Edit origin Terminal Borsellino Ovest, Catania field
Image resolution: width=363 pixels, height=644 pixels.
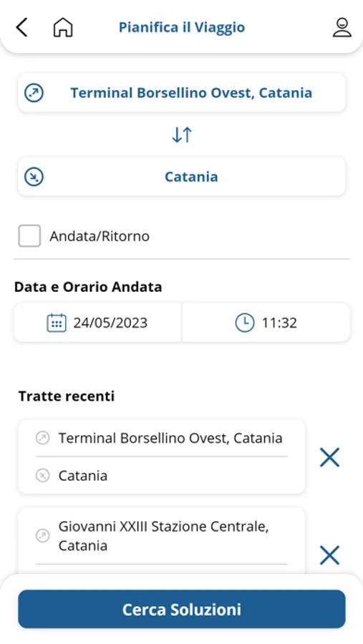(182, 92)
